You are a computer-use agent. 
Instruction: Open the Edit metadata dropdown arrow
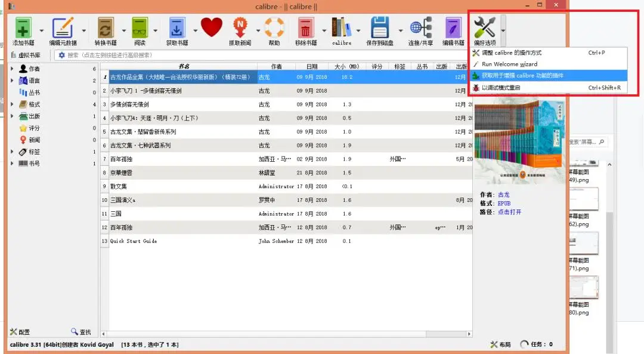(x=84, y=31)
